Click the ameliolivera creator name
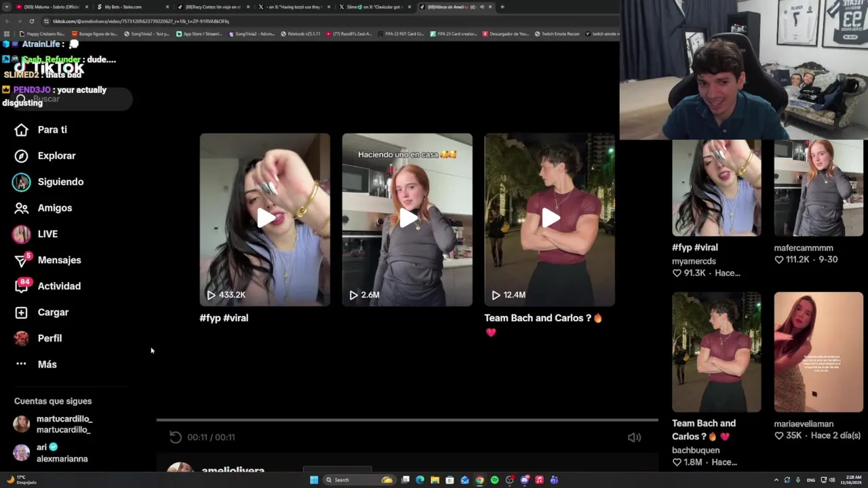The image size is (868, 488). [x=233, y=470]
